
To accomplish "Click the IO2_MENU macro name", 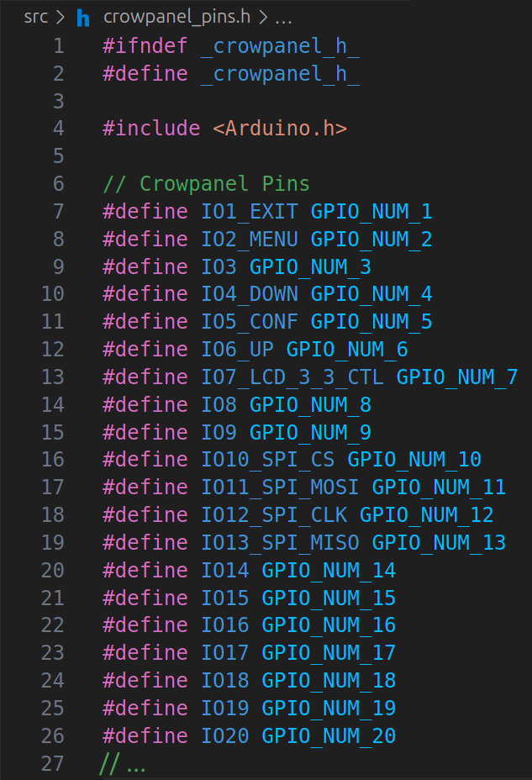I will point(249,240).
